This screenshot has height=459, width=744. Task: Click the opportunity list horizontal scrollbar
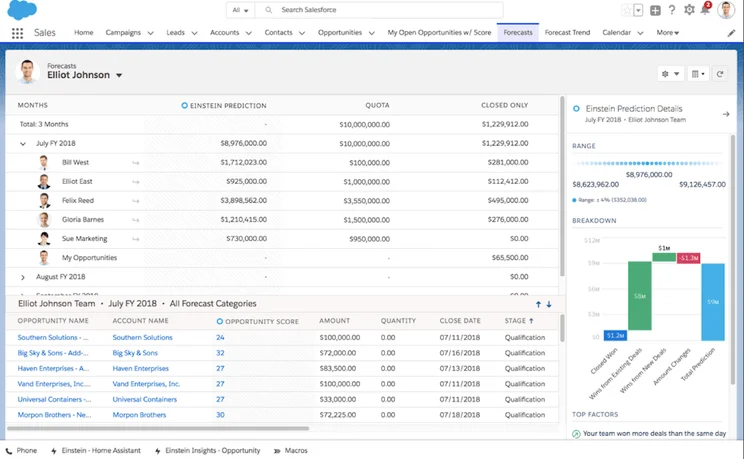pyautogui.click(x=158, y=428)
